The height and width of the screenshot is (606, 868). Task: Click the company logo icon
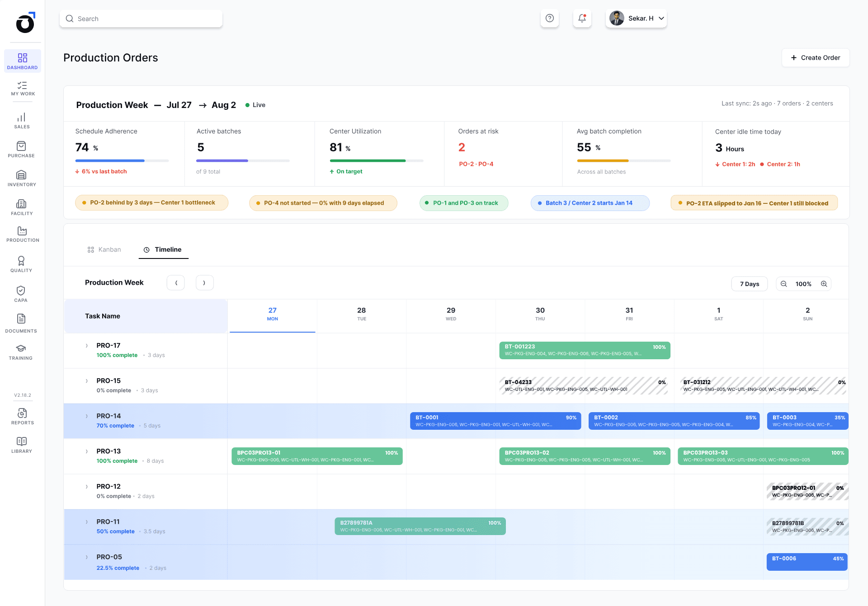click(x=25, y=23)
